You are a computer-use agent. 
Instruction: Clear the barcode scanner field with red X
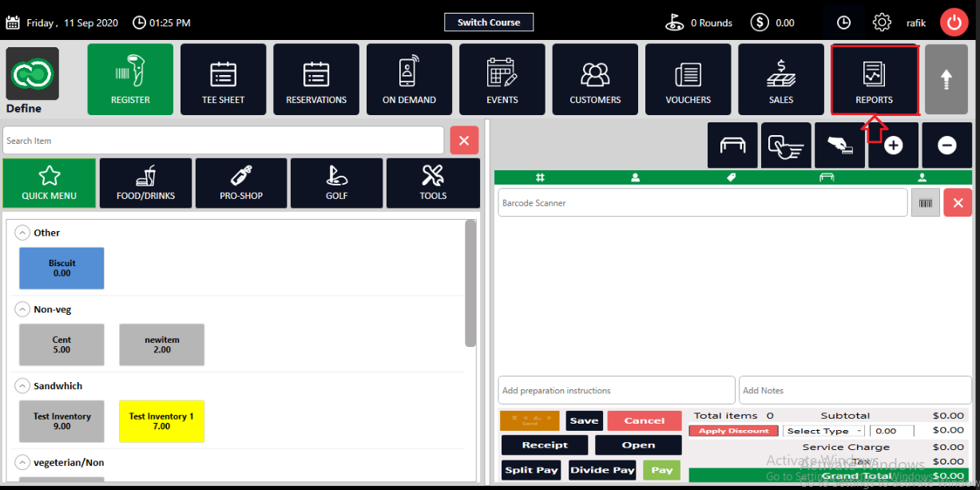(x=958, y=203)
